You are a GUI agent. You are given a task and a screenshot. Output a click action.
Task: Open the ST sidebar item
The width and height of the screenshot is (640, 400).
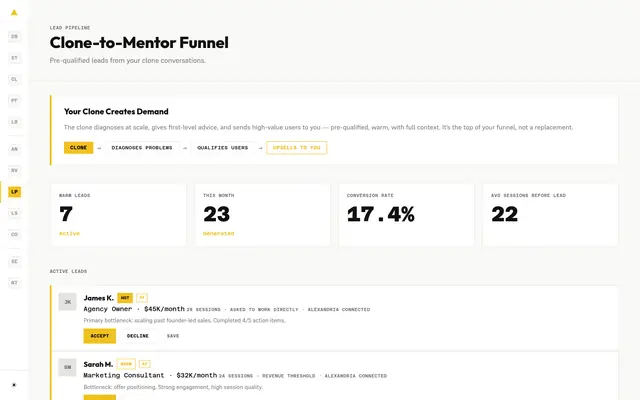tap(14, 58)
